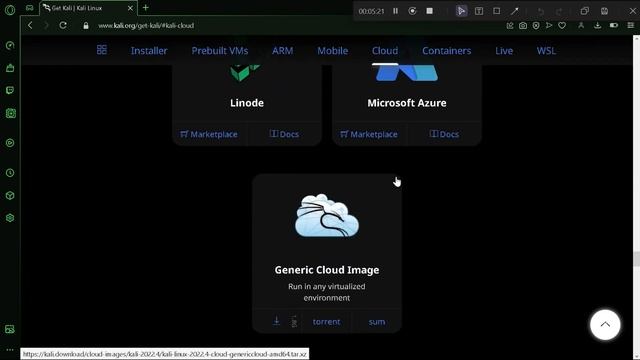Open sidebar three-dots options
The image size is (640, 360).
[10, 350]
